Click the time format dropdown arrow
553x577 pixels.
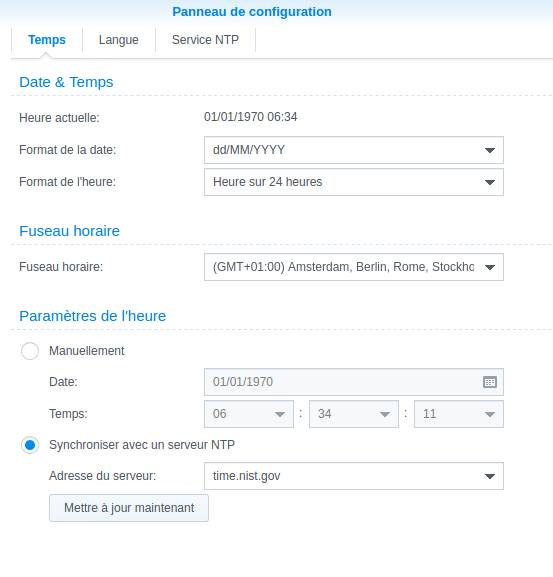pyautogui.click(x=489, y=182)
